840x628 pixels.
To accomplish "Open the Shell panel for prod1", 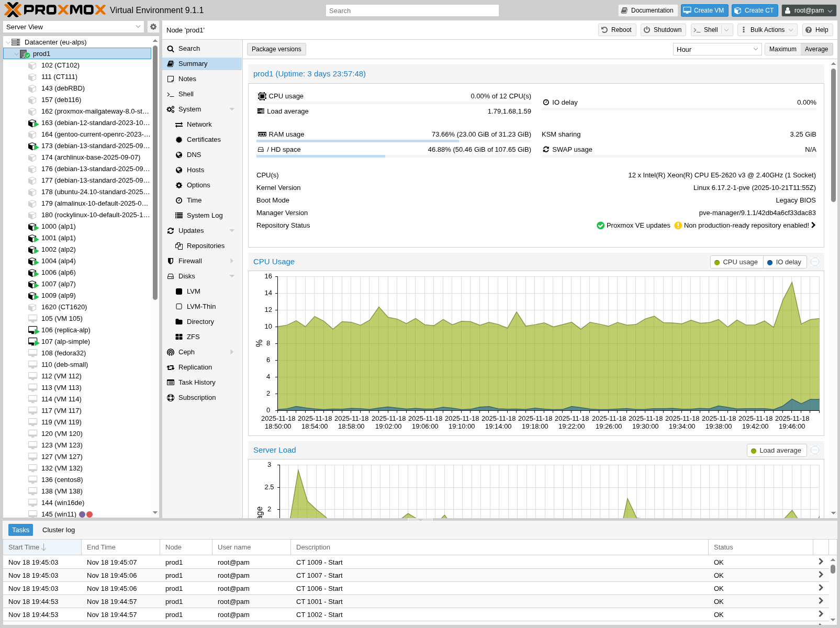I will [186, 94].
